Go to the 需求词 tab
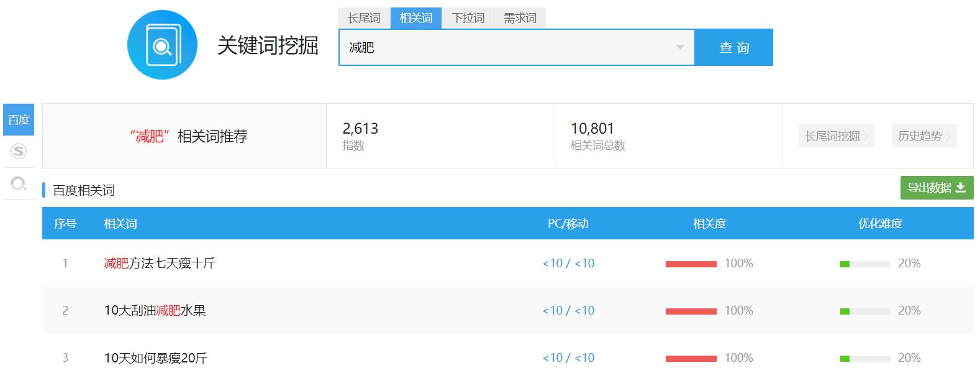 (x=520, y=18)
